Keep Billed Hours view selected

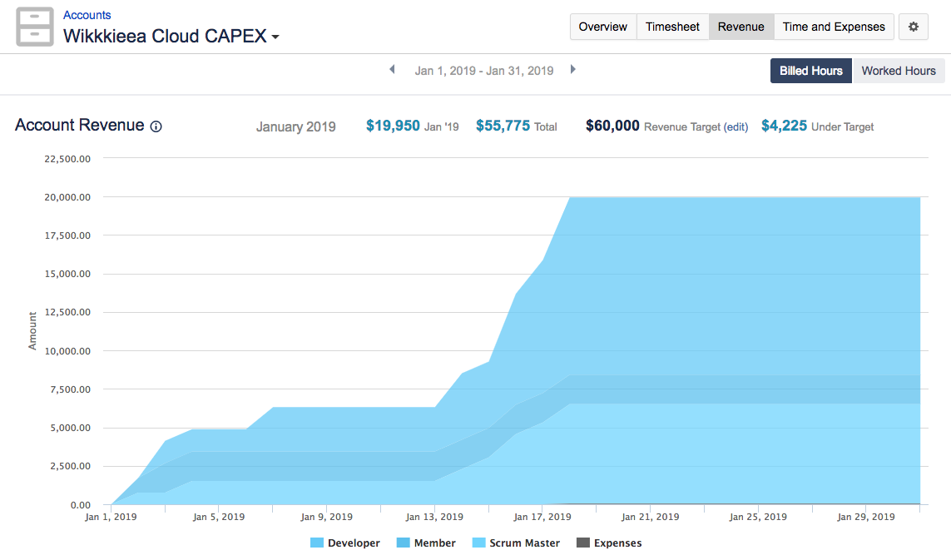pos(810,71)
